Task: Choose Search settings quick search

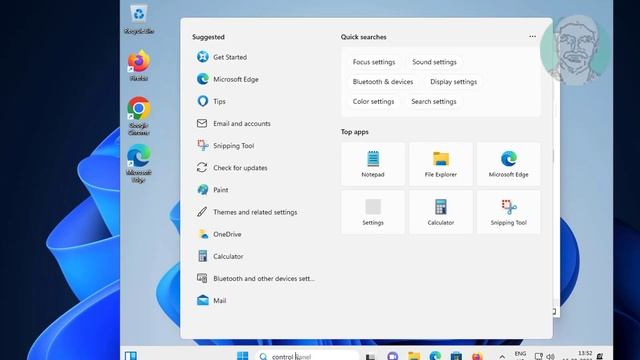Action: pos(434,101)
